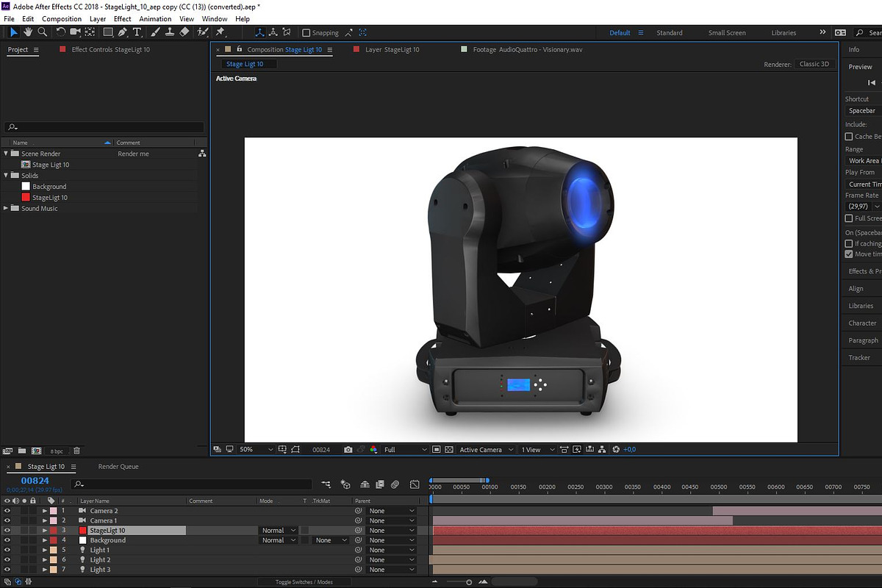
Task: Switch to the Render Queue tab
Action: (x=118, y=467)
